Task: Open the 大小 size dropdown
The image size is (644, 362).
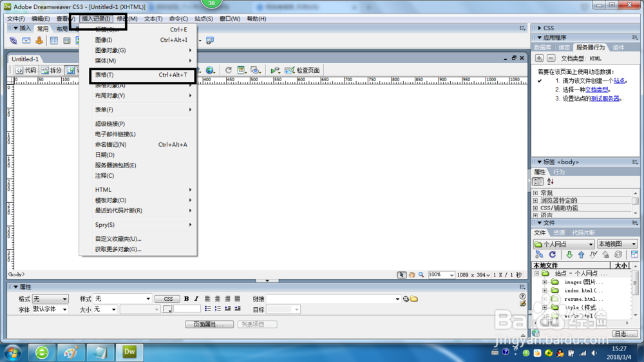Action: pyautogui.click(x=105, y=309)
